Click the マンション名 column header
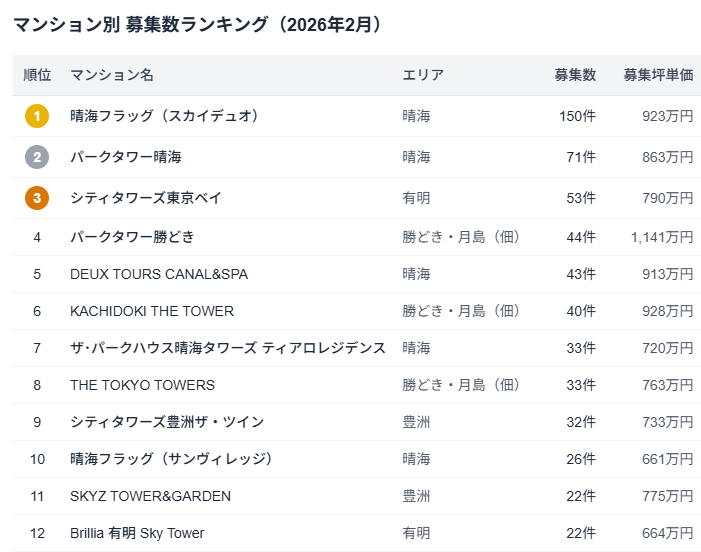The width and height of the screenshot is (701, 552). point(112,75)
